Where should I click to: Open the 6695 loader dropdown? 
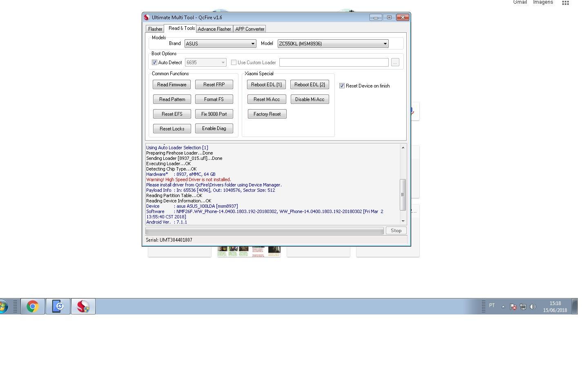205,63
